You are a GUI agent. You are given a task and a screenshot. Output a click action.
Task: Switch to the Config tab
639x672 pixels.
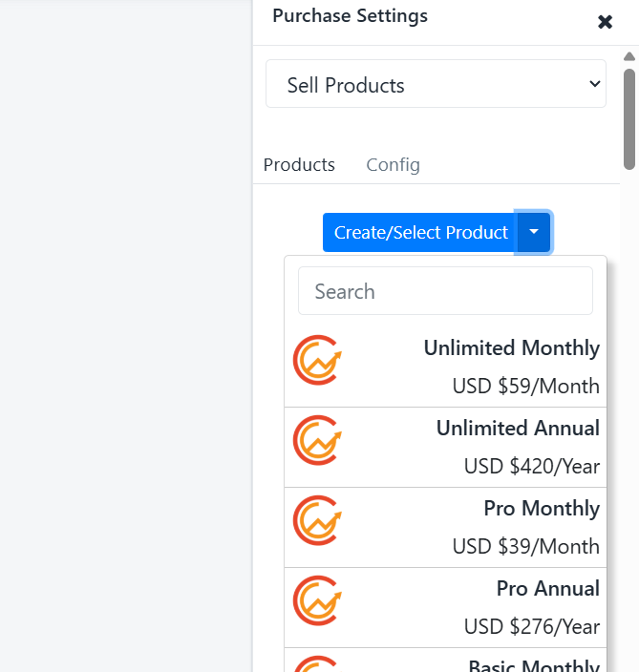click(x=393, y=165)
